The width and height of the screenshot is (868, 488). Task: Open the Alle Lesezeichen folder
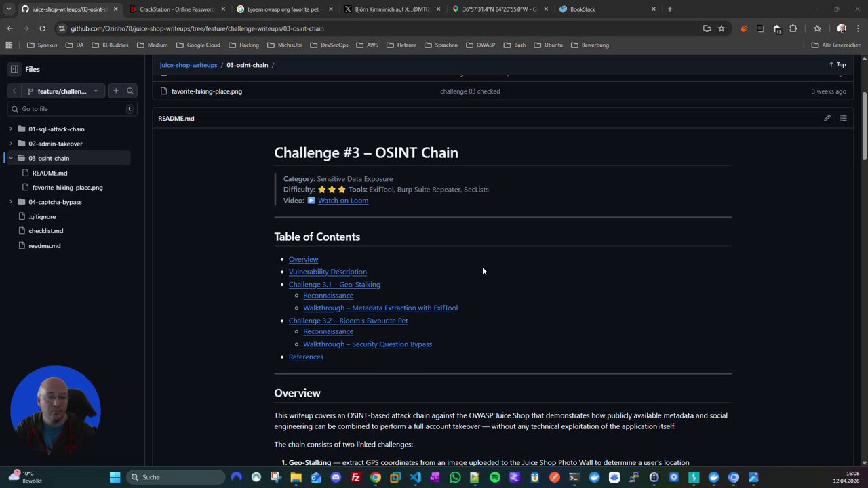tap(836, 45)
